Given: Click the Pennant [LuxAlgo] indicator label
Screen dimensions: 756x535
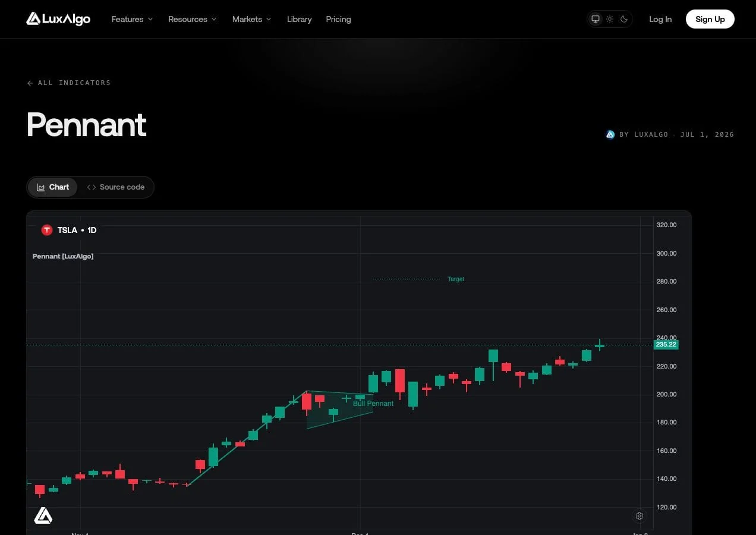Looking at the screenshot, I should [x=63, y=256].
